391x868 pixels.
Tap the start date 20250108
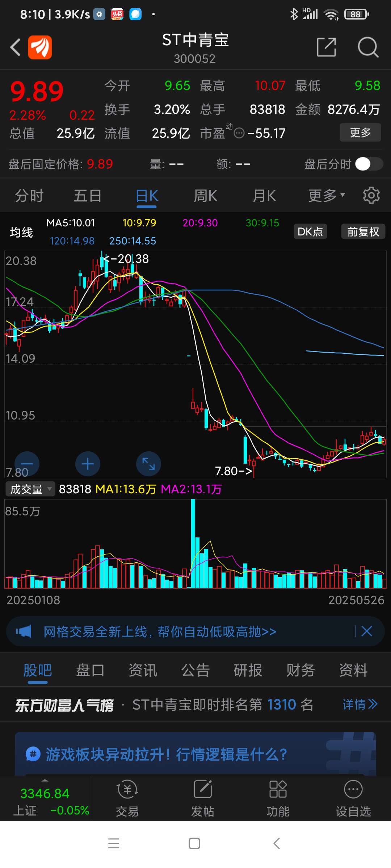pyautogui.click(x=33, y=600)
